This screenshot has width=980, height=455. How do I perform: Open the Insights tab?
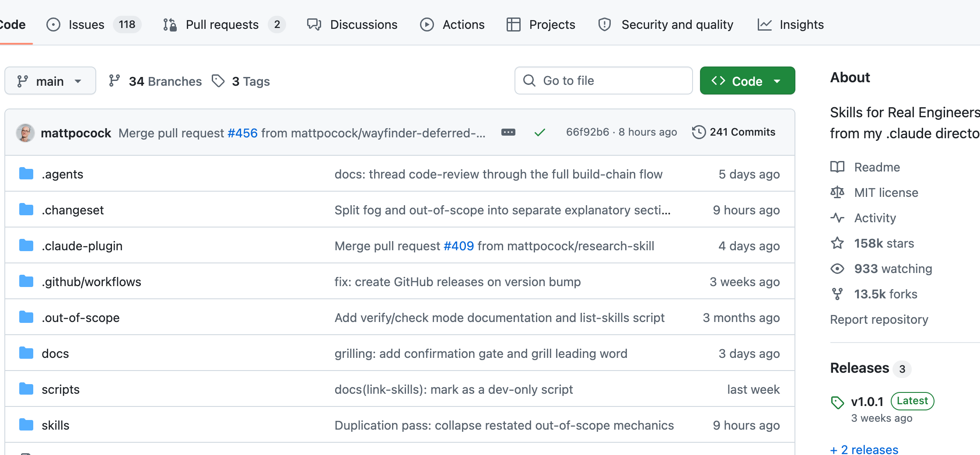pyautogui.click(x=791, y=24)
